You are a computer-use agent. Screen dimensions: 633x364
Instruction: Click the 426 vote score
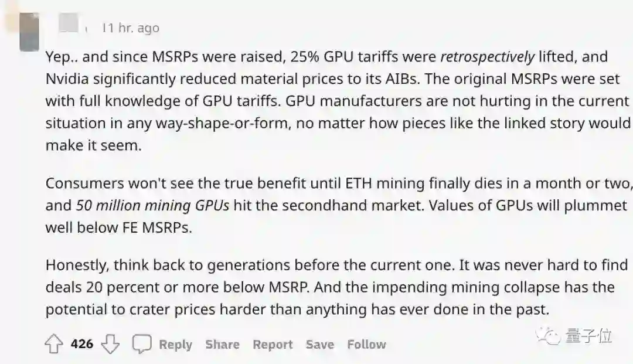click(82, 343)
